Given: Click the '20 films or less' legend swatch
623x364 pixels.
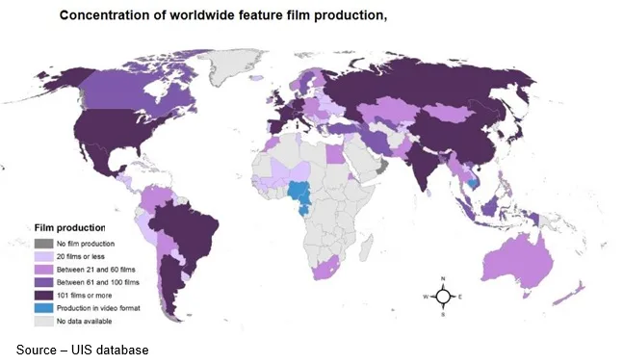Looking at the screenshot, I should 43,256.
